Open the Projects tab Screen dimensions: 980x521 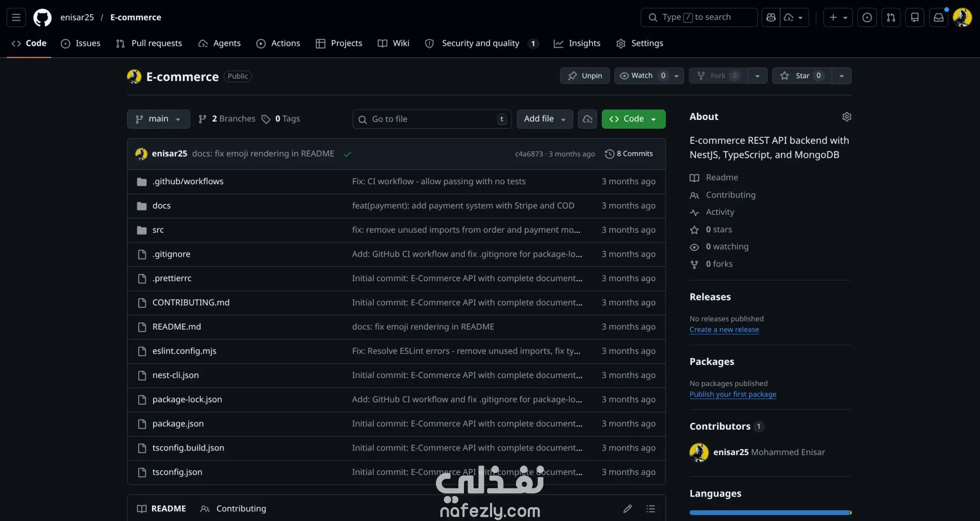tap(339, 43)
